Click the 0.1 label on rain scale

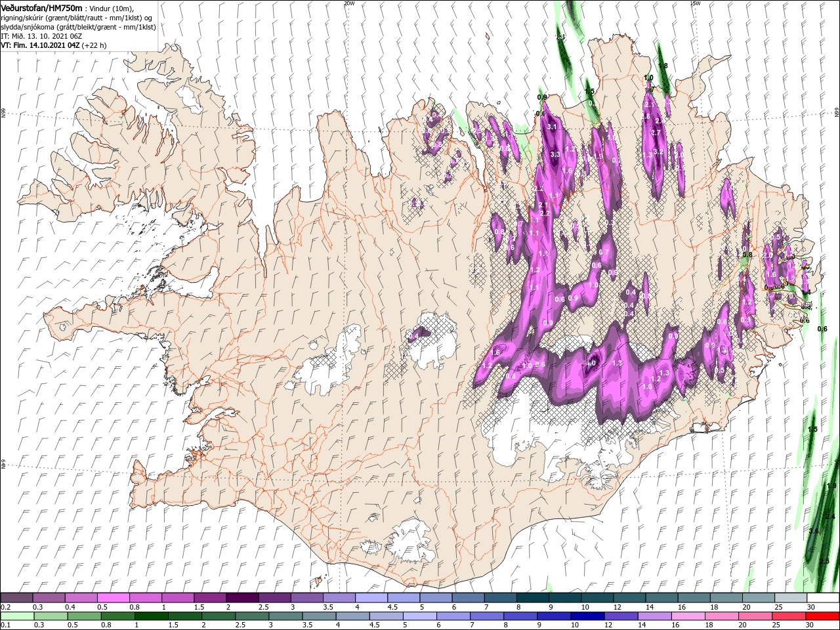5,625
